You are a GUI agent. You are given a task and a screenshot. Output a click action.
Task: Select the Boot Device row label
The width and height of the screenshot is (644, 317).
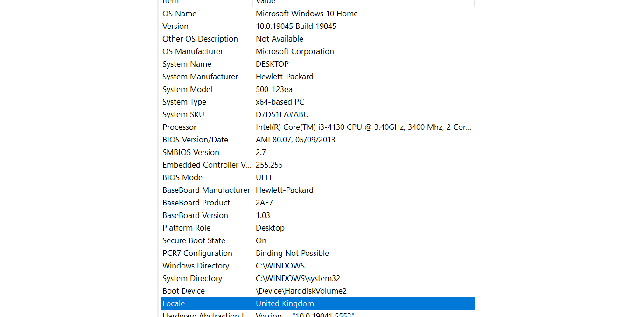pos(183,291)
